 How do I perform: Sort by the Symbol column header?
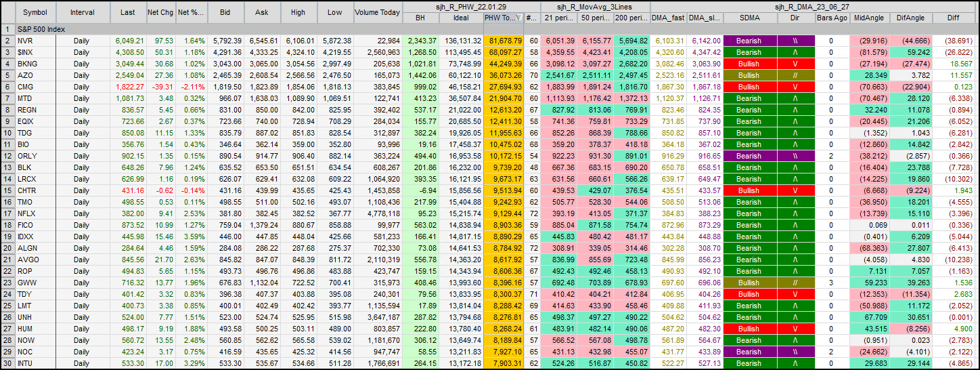(x=35, y=12)
